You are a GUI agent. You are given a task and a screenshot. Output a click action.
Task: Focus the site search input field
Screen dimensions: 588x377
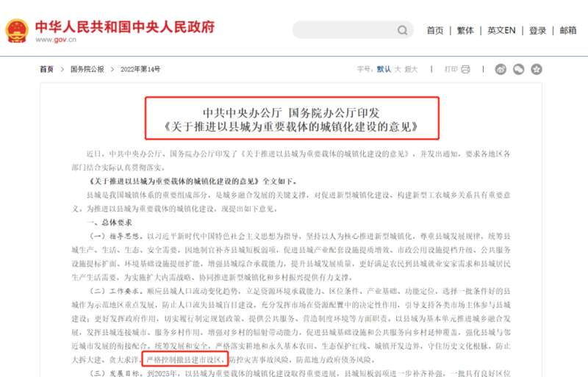344,30
